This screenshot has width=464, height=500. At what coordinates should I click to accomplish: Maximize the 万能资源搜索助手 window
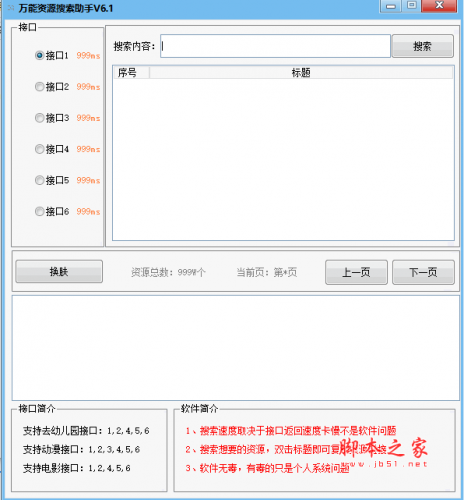tap(412, 6)
